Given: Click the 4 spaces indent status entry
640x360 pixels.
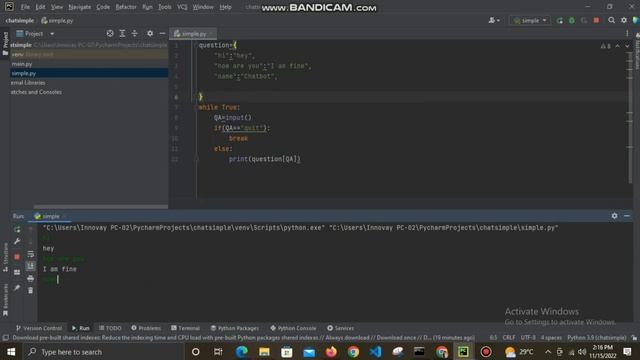Looking at the screenshot, I should [x=551, y=338].
